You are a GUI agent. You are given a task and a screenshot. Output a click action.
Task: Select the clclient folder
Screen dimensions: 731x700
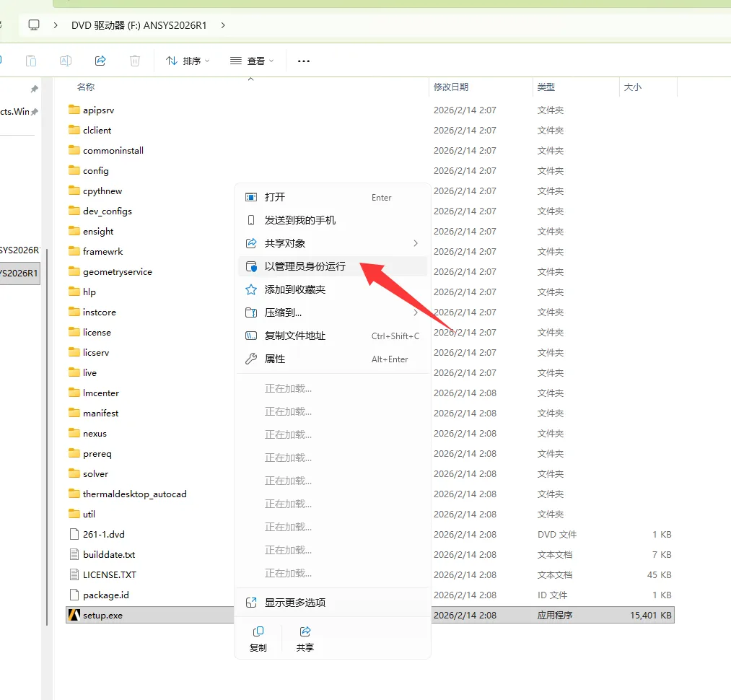pos(97,131)
